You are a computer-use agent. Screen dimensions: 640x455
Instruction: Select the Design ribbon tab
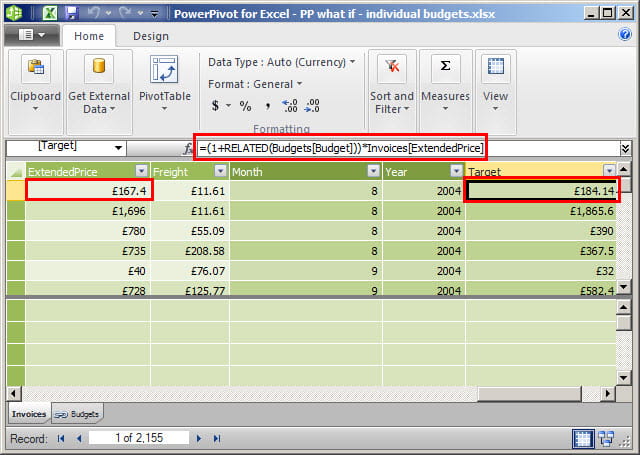151,36
